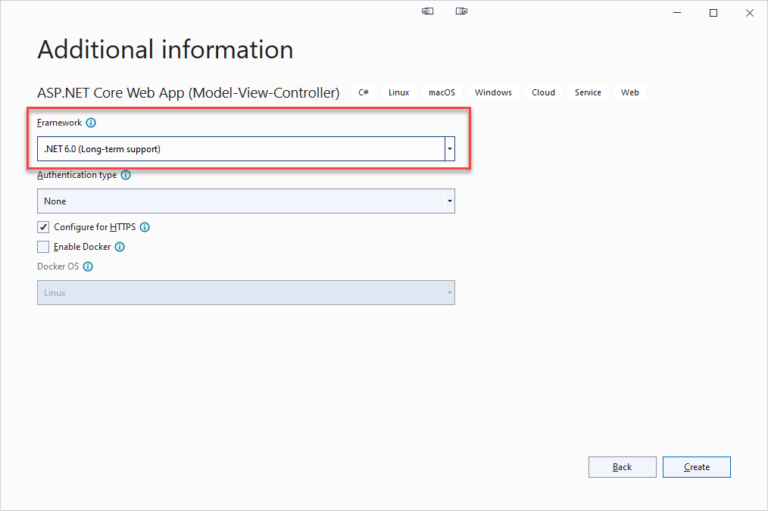
Task: Select the .NET 6.0 framework field
Action: pyautogui.click(x=241, y=149)
